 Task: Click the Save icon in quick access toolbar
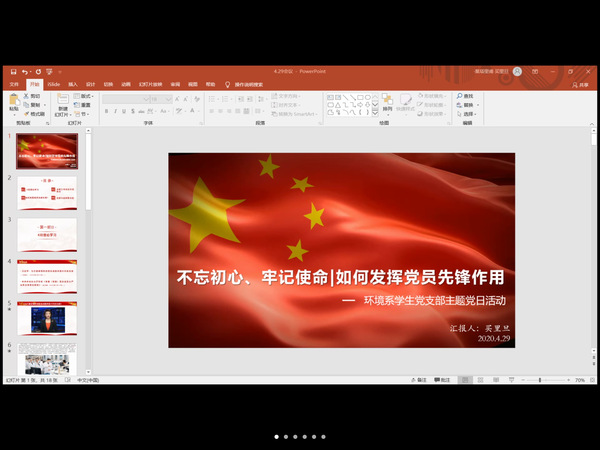(x=11, y=72)
